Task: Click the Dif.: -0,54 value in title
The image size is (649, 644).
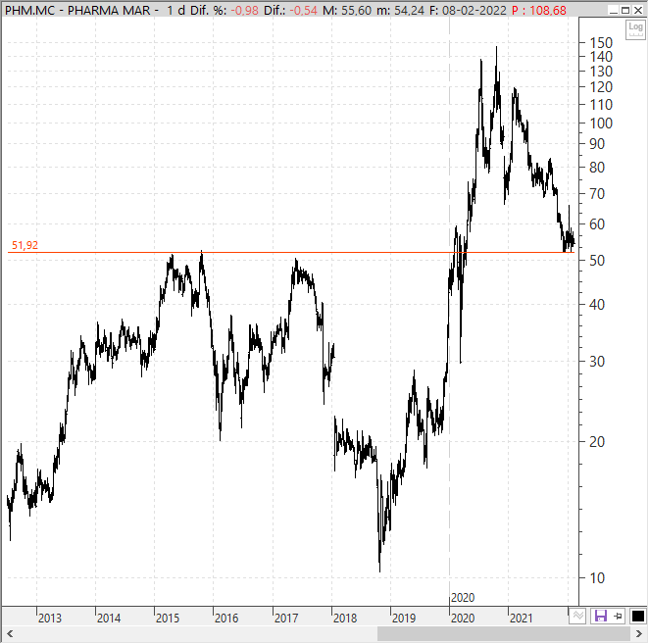Action: pos(290,10)
